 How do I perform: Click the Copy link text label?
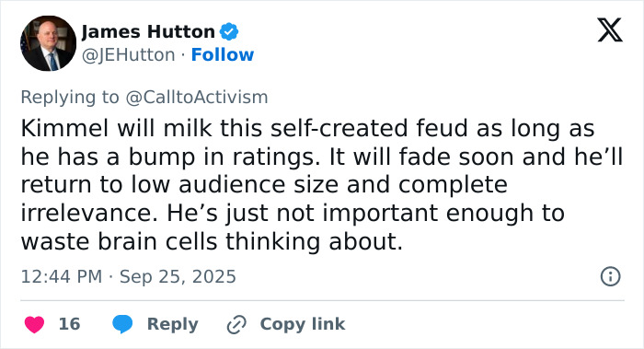click(x=303, y=324)
